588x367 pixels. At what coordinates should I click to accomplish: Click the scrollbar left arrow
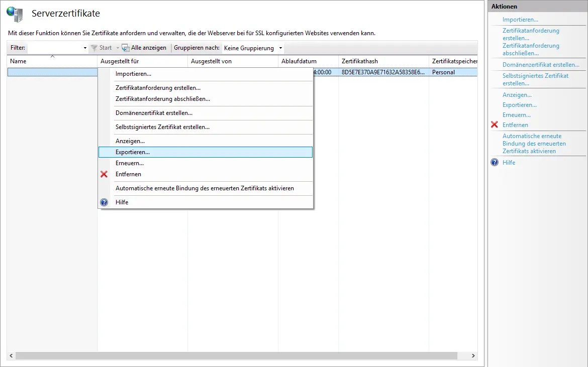(x=11, y=355)
